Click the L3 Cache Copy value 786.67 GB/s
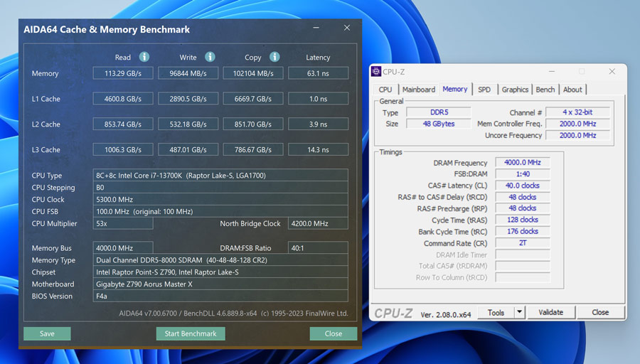Viewport: 640px width, 364px height. tap(253, 150)
